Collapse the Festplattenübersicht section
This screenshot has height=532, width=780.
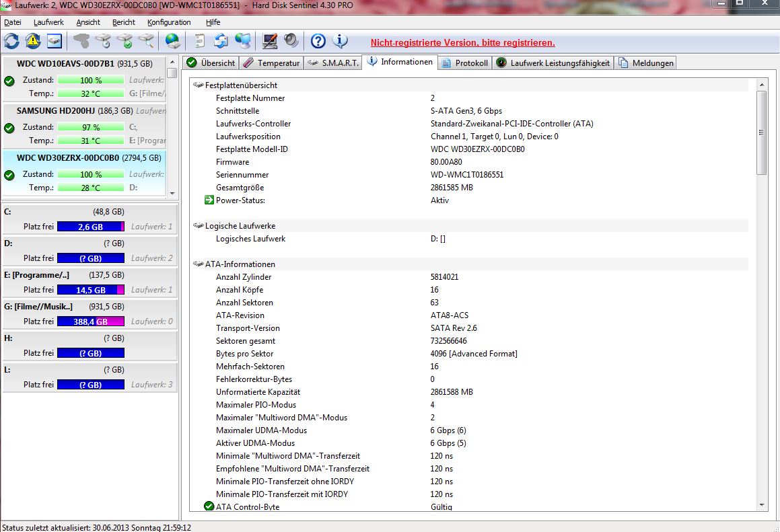(x=198, y=85)
